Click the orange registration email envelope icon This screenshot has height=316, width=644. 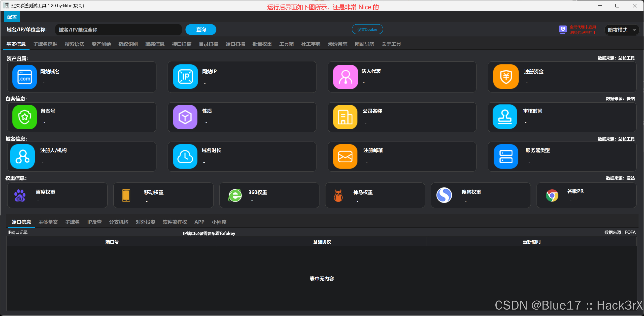point(345,156)
